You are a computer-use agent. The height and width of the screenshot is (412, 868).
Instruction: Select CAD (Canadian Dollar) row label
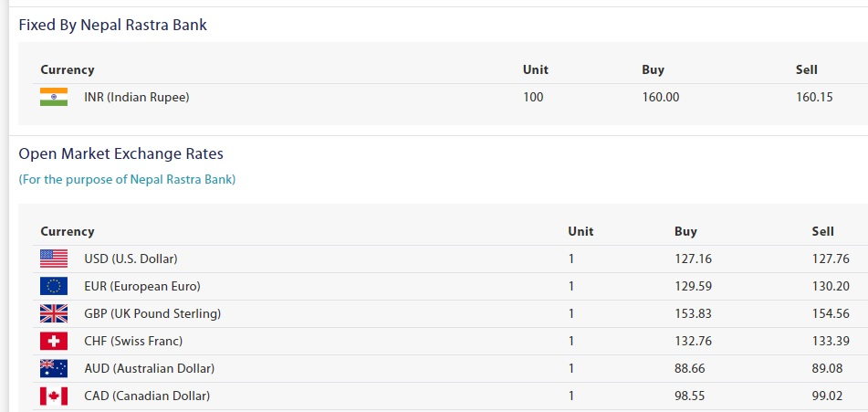(x=147, y=396)
